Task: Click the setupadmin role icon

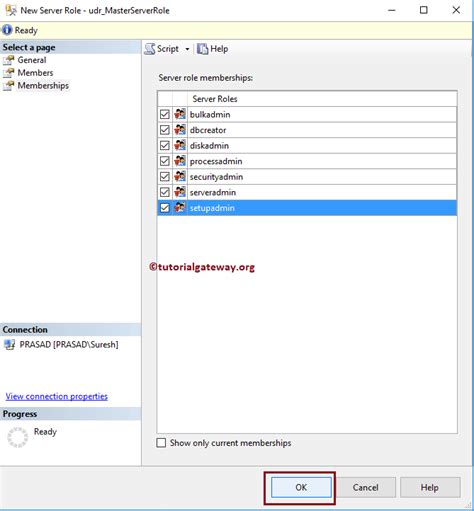Action: point(180,207)
